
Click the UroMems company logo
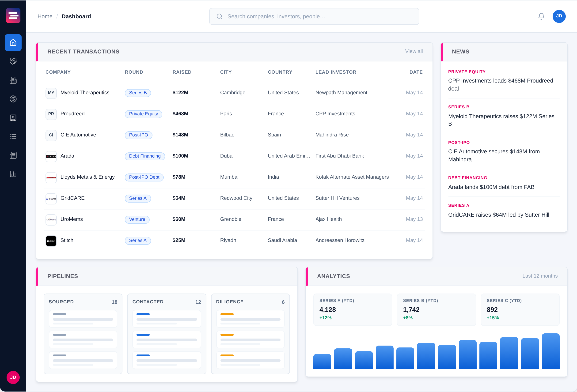coord(51,220)
